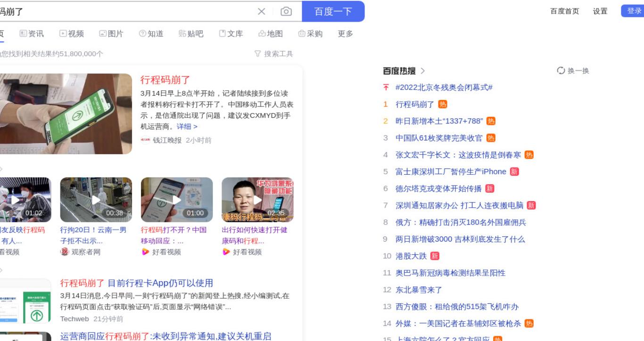Open hot item 奥巴马新冠病毒检测结果呈阳性
This screenshot has width=644, height=341.
(x=450, y=273)
